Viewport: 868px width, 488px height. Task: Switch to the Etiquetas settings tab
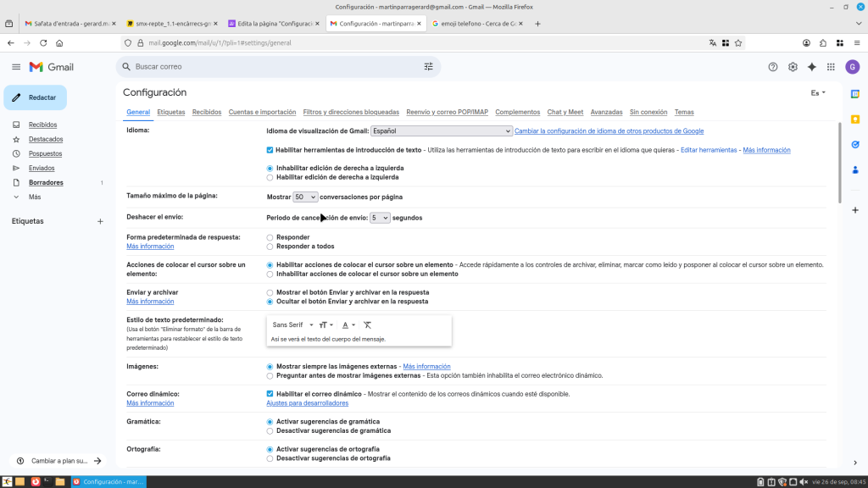170,112
